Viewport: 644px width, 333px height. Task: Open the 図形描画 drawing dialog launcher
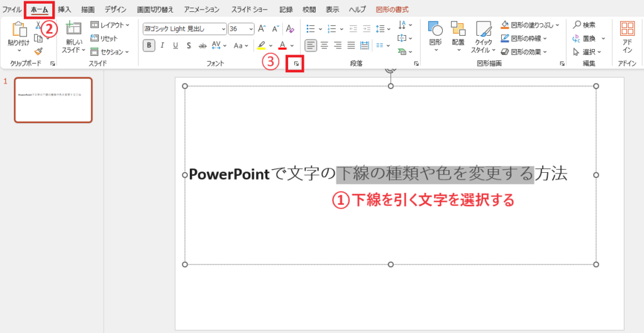[562, 64]
